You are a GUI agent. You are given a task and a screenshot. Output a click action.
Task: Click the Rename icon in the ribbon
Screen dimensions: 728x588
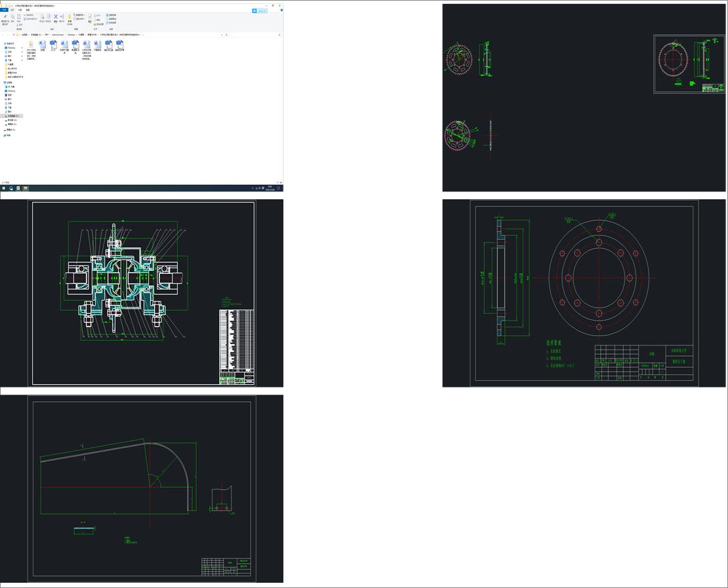(x=62, y=18)
